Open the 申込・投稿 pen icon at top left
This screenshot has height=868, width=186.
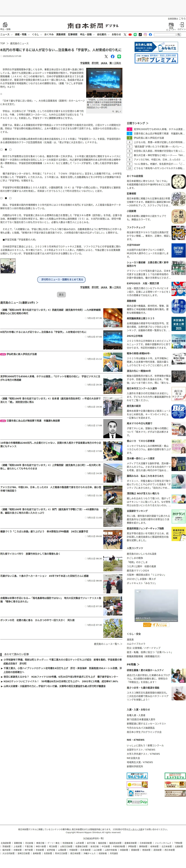[x=5, y=25]
